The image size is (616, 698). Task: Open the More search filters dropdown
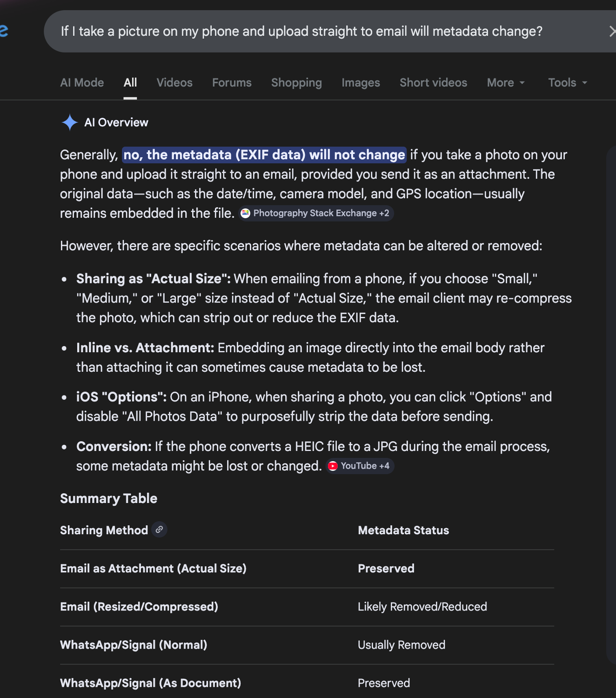pos(506,82)
